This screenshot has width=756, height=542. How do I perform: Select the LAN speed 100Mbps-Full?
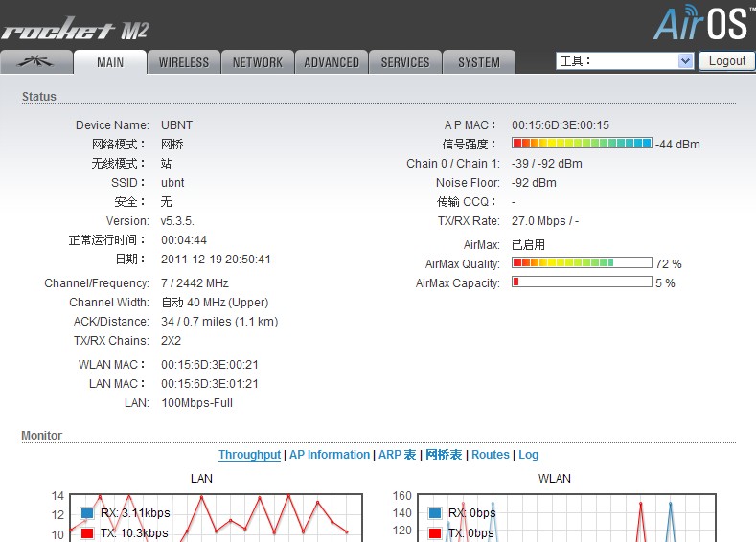tap(196, 403)
